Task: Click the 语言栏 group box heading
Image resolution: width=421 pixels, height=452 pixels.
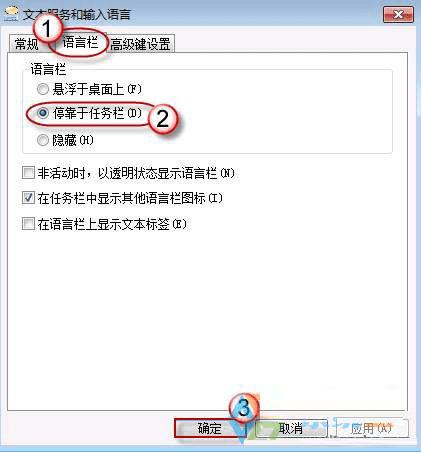Action: point(48,69)
